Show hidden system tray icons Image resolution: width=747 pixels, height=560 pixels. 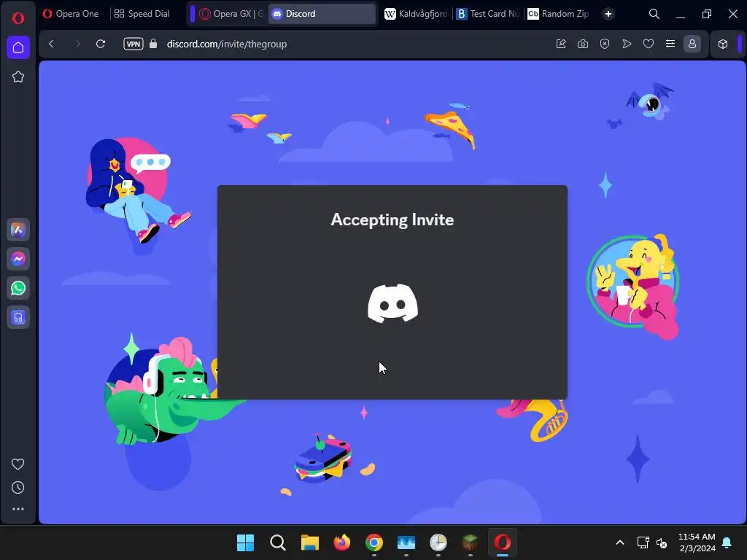tap(620, 542)
